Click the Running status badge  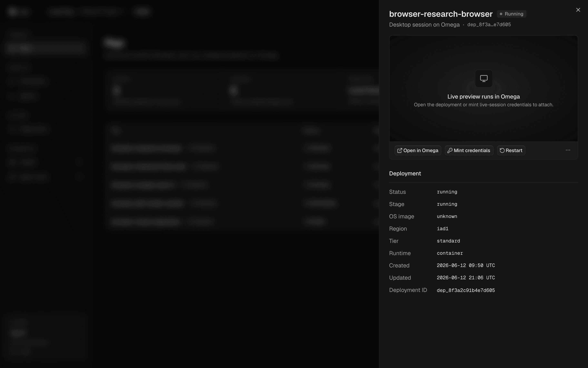[x=511, y=14]
